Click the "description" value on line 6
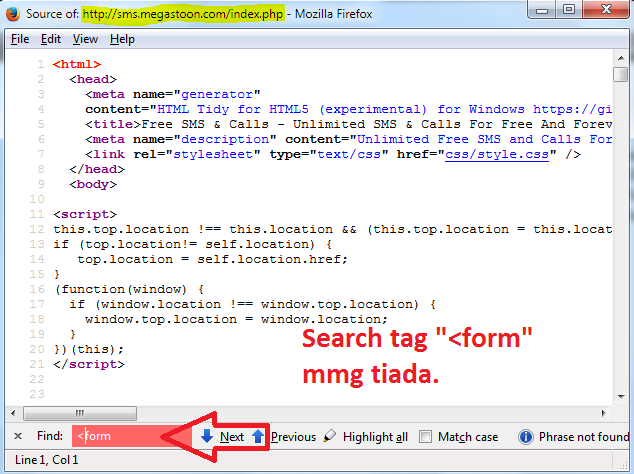 tap(225, 139)
